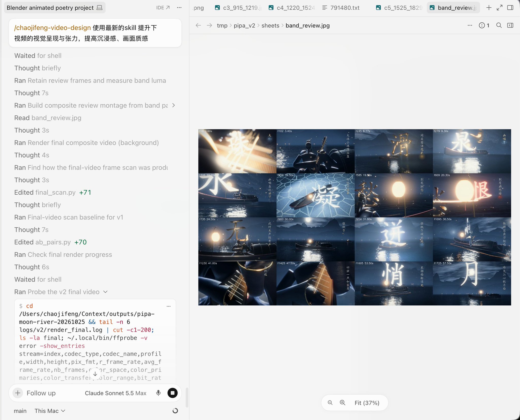Click Edited ab_pairs.py +70 entry
Image resolution: width=520 pixels, height=420 pixels.
coord(51,242)
